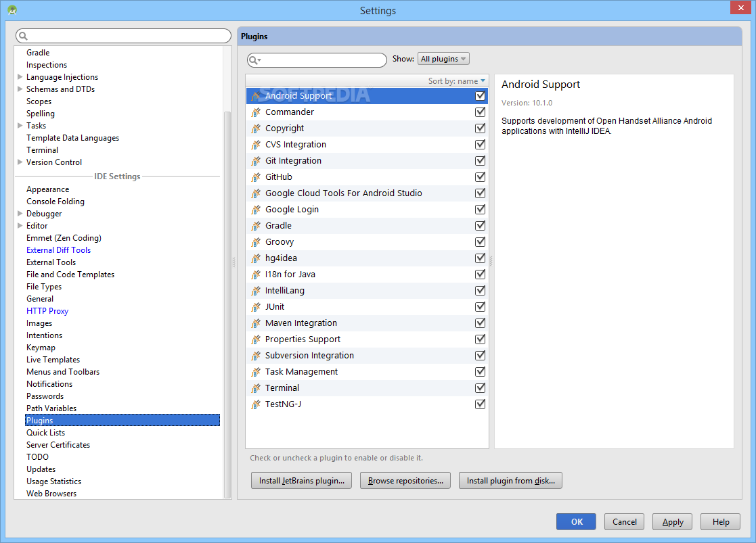Confirm settings with OK button
Screen dimensions: 756x543
(576, 522)
